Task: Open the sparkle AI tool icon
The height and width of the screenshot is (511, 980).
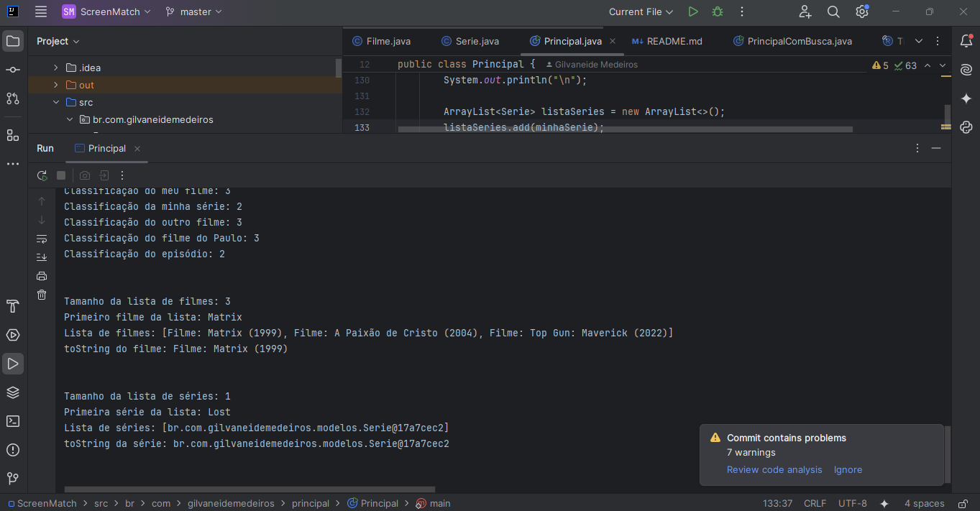Action: click(966, 98)
